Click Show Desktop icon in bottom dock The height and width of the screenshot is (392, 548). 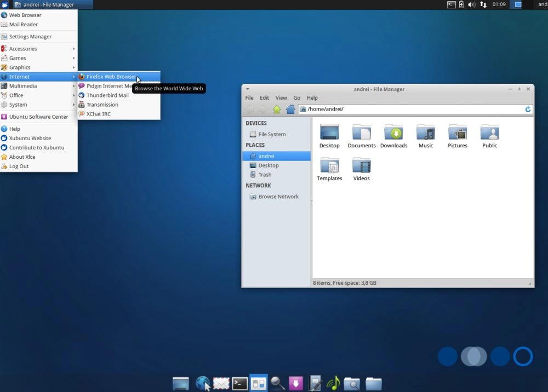coord(181,383)
